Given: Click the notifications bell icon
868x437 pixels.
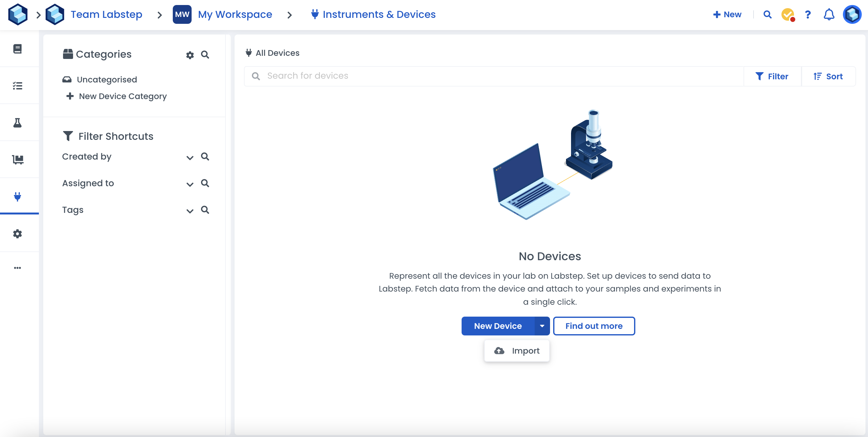Looking at the screenshot, I should coord(828,14).
